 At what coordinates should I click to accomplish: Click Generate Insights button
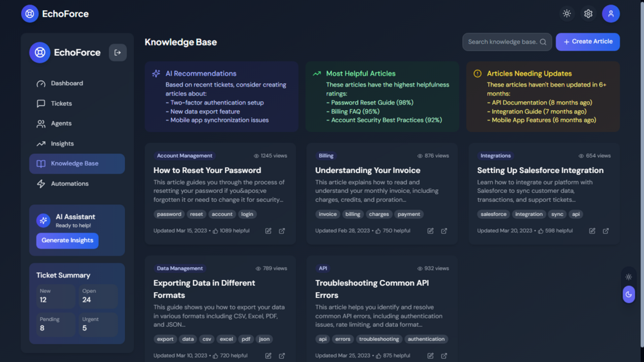point(67,240)
